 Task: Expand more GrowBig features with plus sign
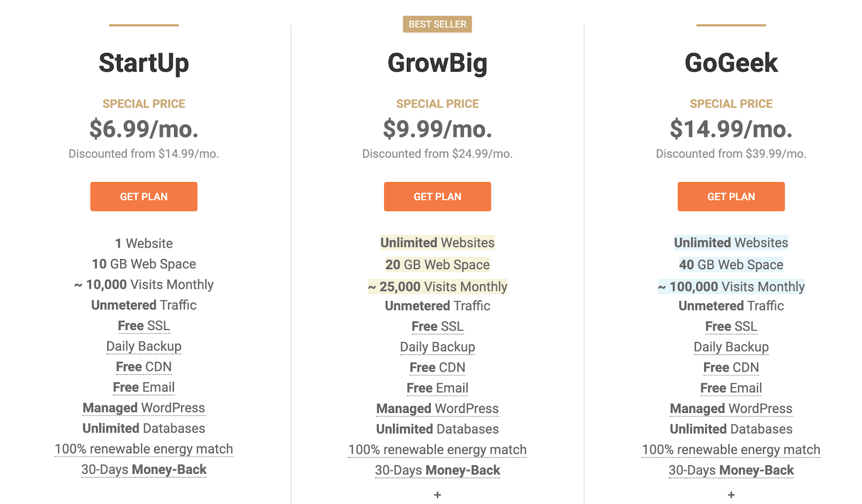point(437,494)
